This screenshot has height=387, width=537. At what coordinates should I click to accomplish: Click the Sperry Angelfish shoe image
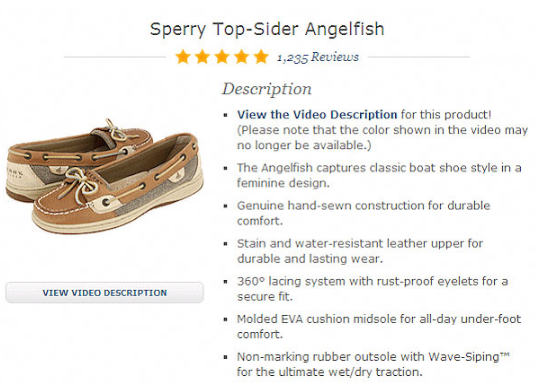click(104, 176)
